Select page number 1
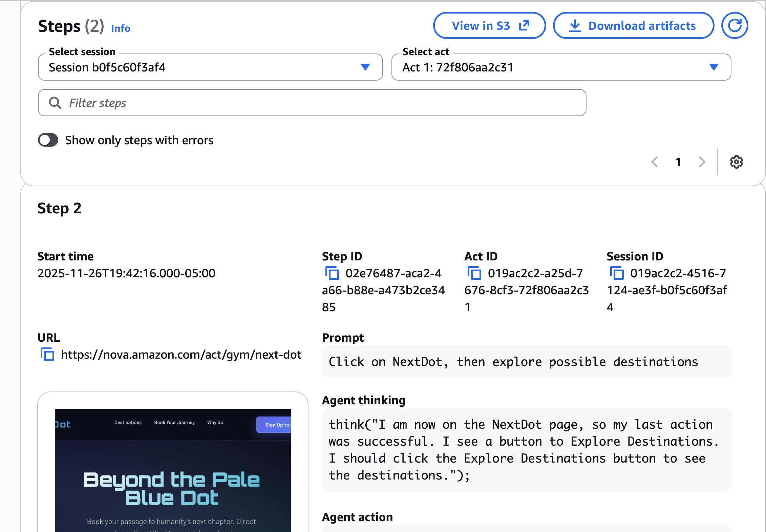766x532 pixels. [678, 162]
